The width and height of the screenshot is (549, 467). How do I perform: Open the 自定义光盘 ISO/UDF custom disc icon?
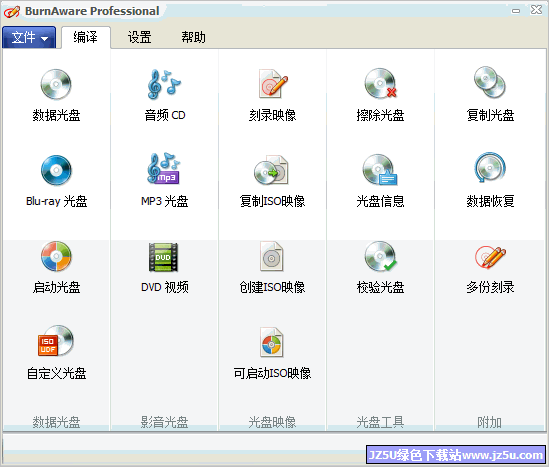[x=56, y=341]
